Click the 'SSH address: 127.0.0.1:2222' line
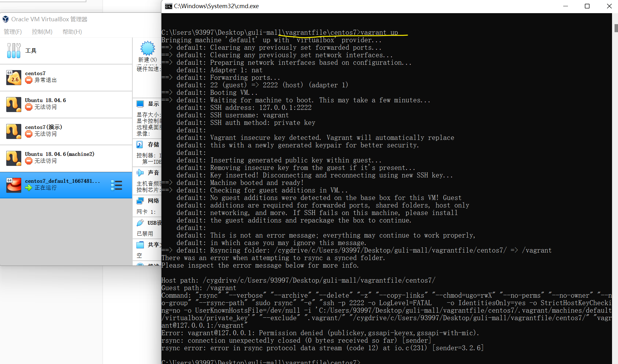This screenshot has height=364, width=618. coord(261,108)
